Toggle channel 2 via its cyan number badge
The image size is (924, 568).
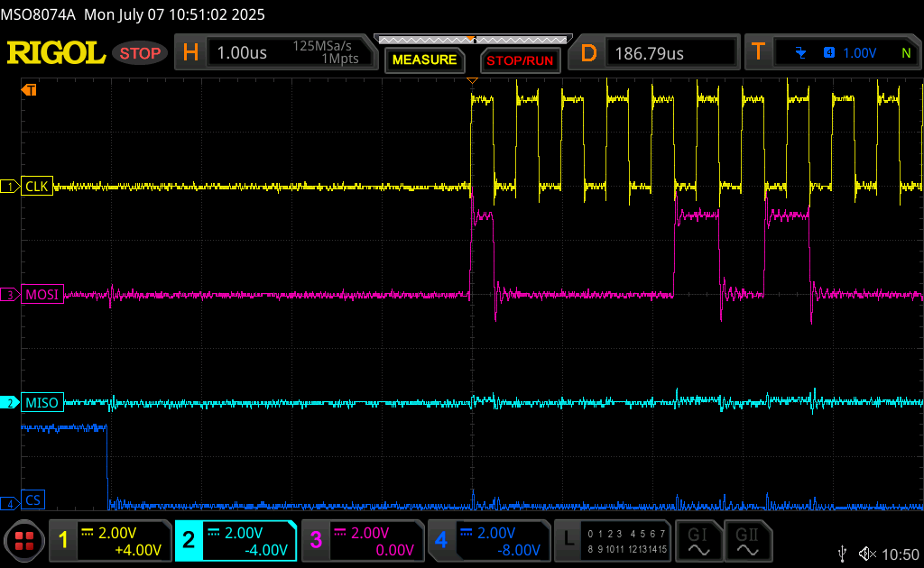(x=189, y=540)
